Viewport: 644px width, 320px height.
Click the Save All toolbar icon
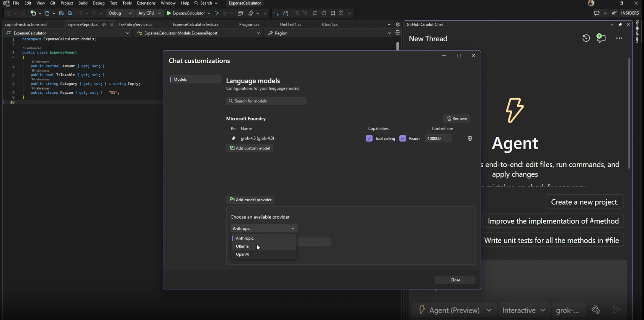tap(70, 13)
